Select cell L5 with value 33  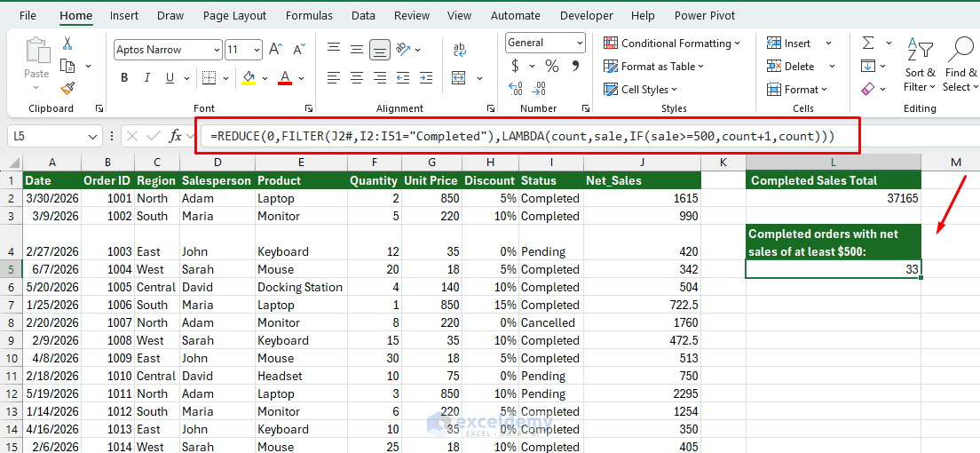pyautogui.click(x=834, y=269)
